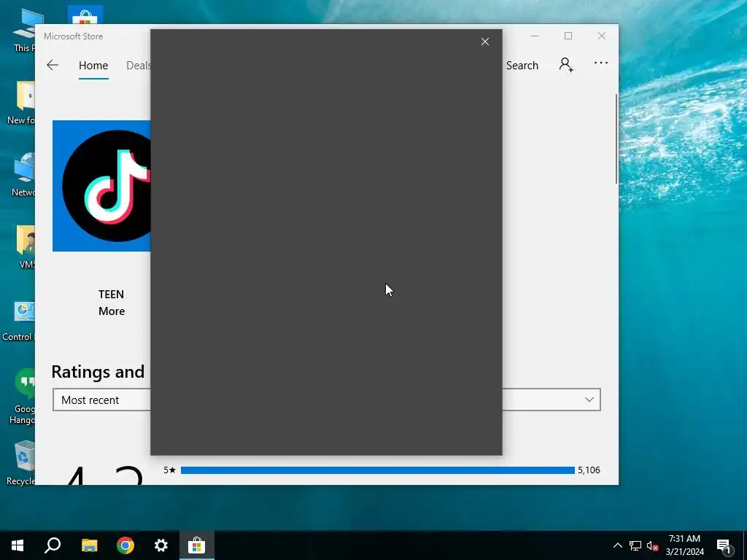Viewport: 747px width, 560px height.
Task: Click the muted volume tray icon
Action: (x=652, y=545)
